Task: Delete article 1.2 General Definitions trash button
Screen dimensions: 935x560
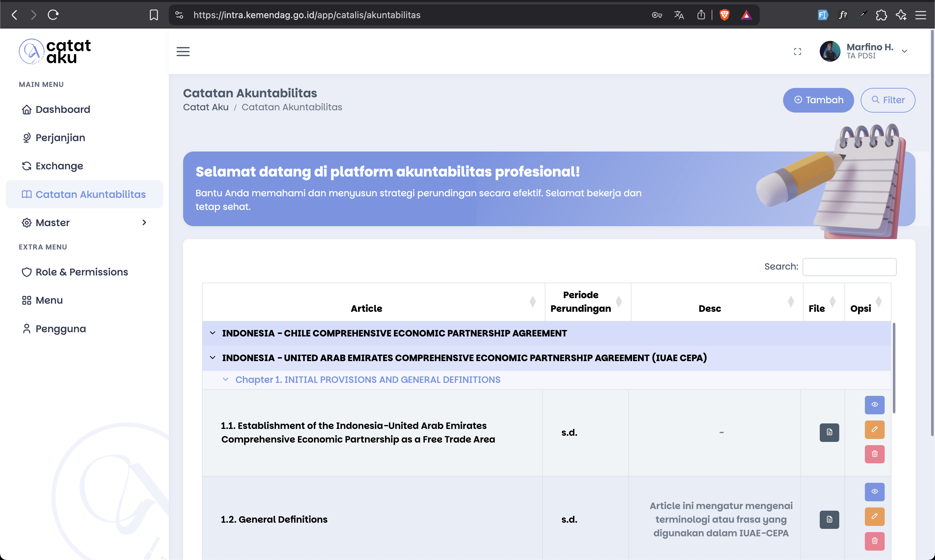Action: pos(874,541)
